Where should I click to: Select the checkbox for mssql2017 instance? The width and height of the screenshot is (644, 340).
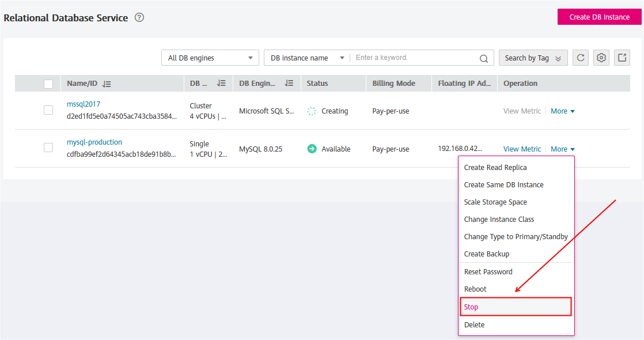point(48,110)
